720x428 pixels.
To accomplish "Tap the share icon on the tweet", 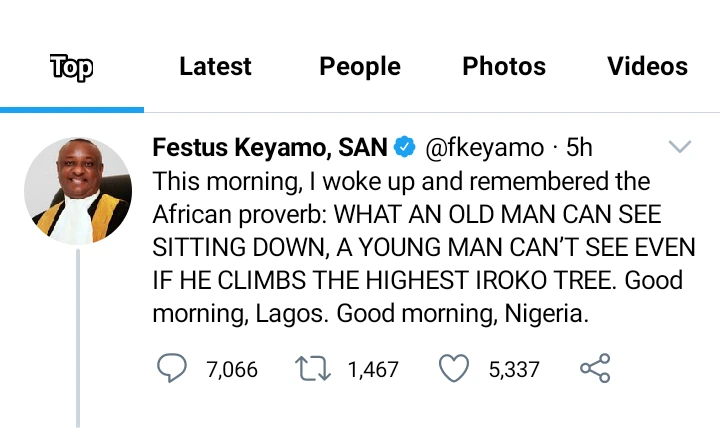I will pos(595,368).
